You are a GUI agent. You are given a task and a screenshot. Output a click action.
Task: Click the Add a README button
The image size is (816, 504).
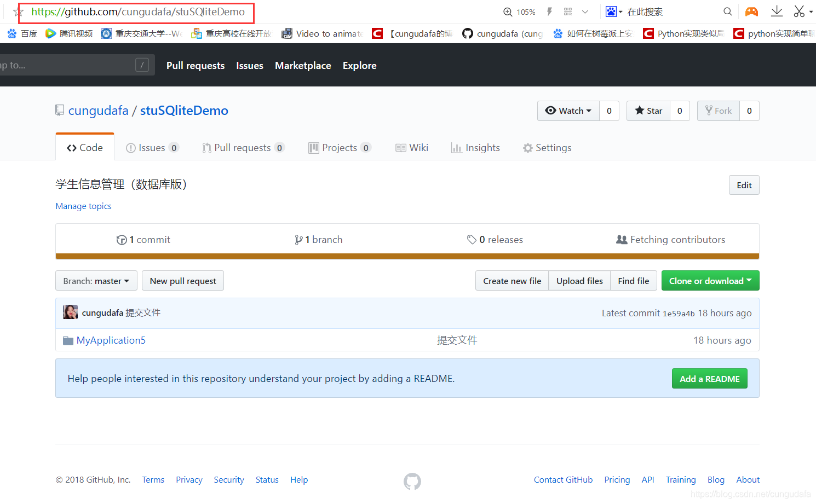pyautogui.click(x=710, y=379)
